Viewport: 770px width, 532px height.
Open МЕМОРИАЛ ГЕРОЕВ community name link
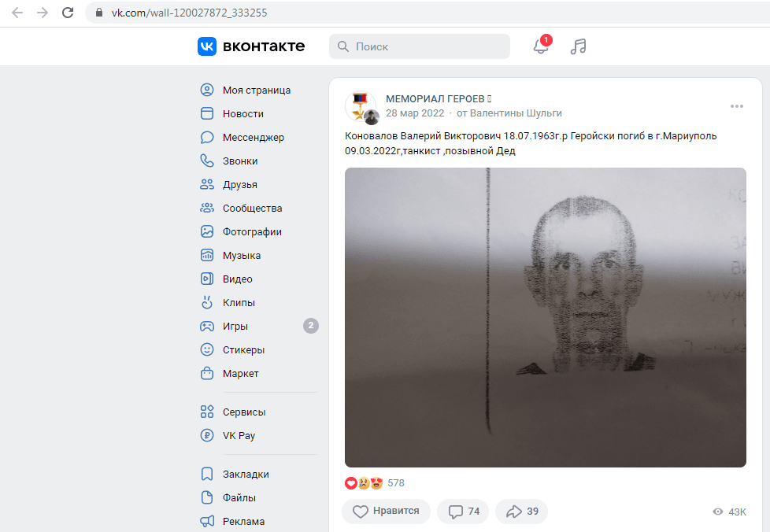[439, 98]
